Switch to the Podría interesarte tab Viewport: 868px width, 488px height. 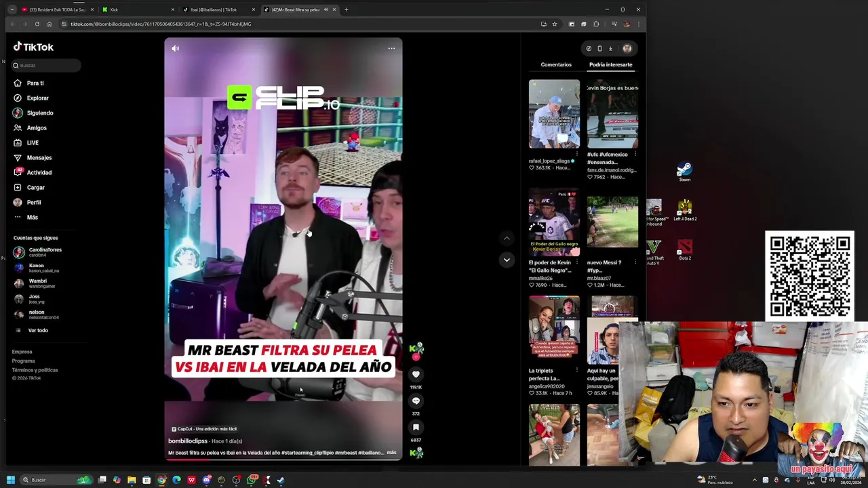point(610,64)
